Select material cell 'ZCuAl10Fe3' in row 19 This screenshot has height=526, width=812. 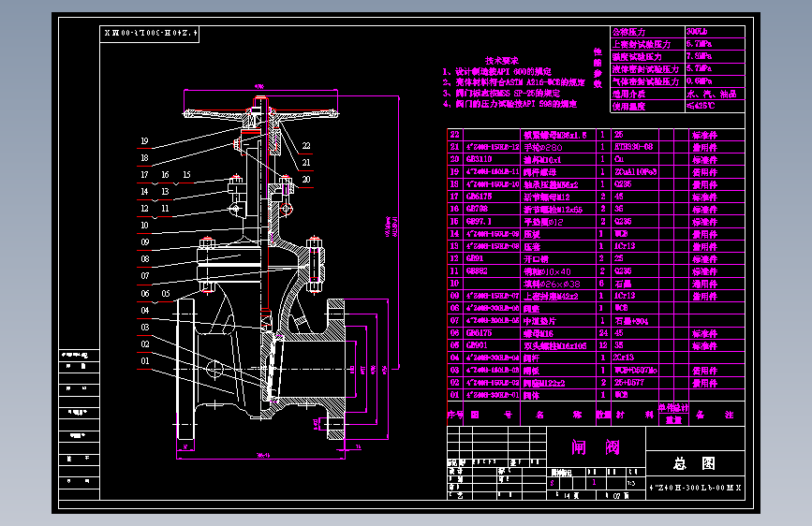click(x=635, y=172)
